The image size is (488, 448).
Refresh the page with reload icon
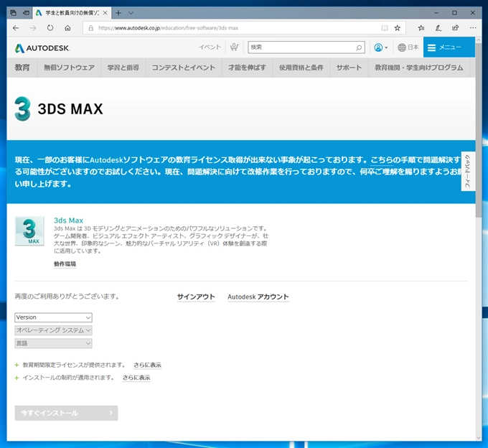50,28
